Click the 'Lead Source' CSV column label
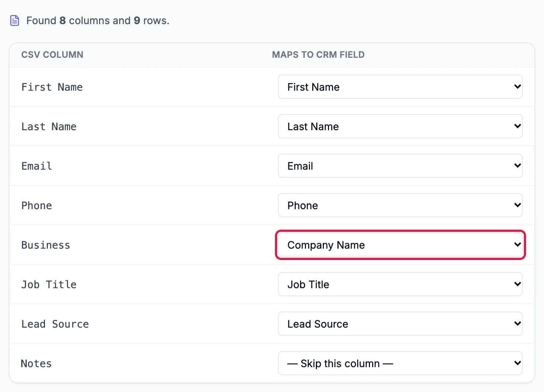 pos(55,324)
